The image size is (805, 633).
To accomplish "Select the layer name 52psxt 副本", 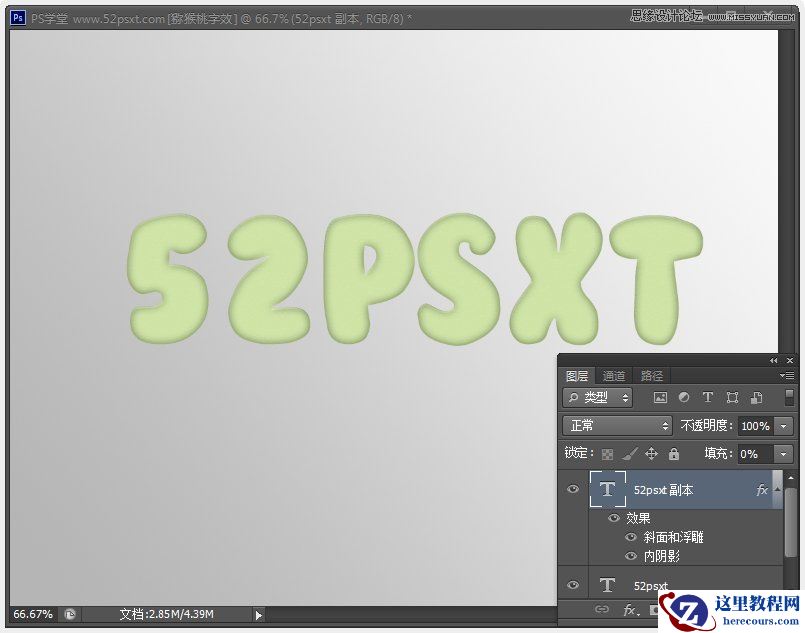I will pyautogui.click(x=663, y=490).
